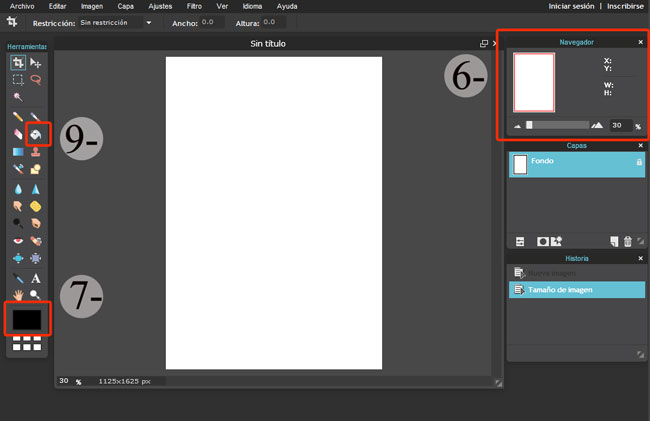Click the Altura input field

pos(274,22)
